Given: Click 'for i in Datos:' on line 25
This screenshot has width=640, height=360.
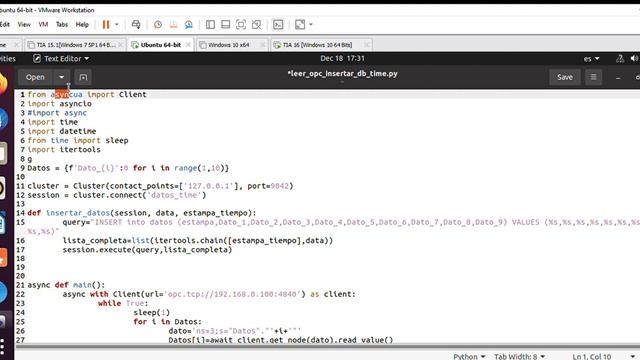Looking at the screenshot, I should [167, 322].
